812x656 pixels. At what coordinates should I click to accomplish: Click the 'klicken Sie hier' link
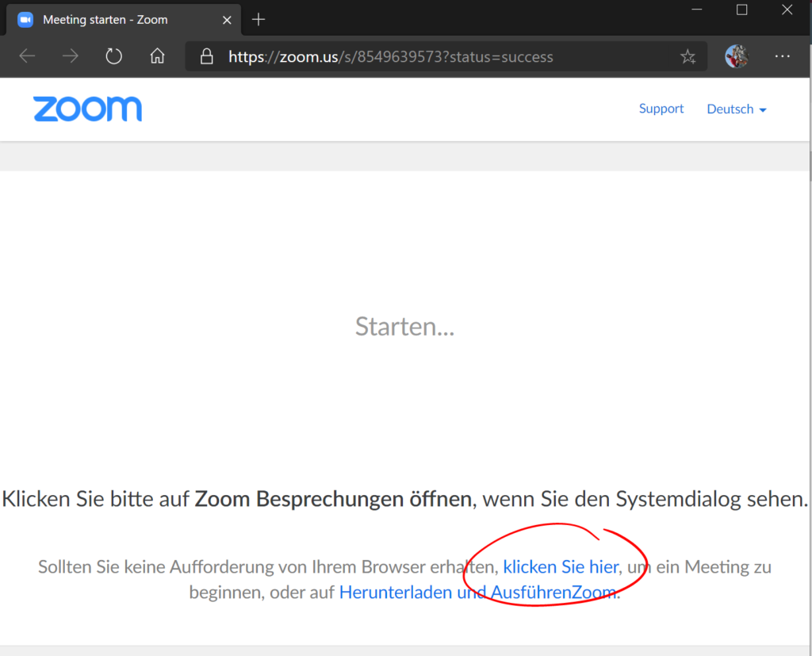(x=561, y=567)
